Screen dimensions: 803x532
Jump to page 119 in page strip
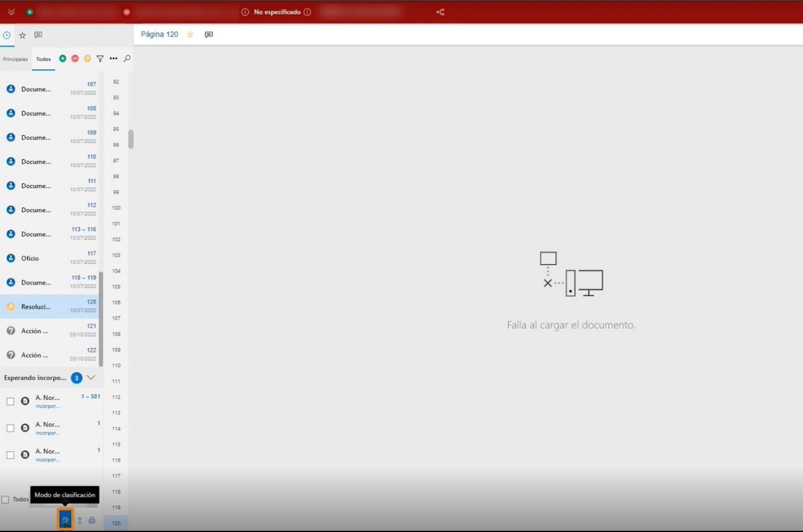(116, 507)
